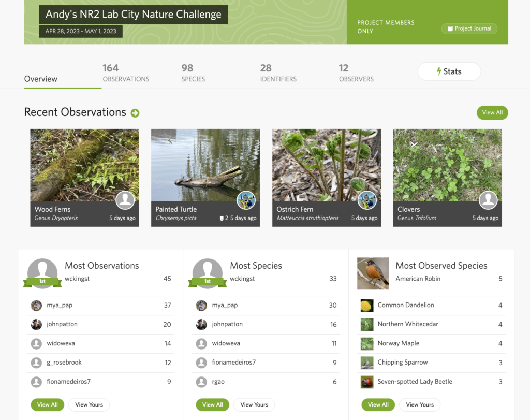Click View Yours under Most Species
This screenshot has height=420, width=530.
pyautogui.click(x=254, y=405)
